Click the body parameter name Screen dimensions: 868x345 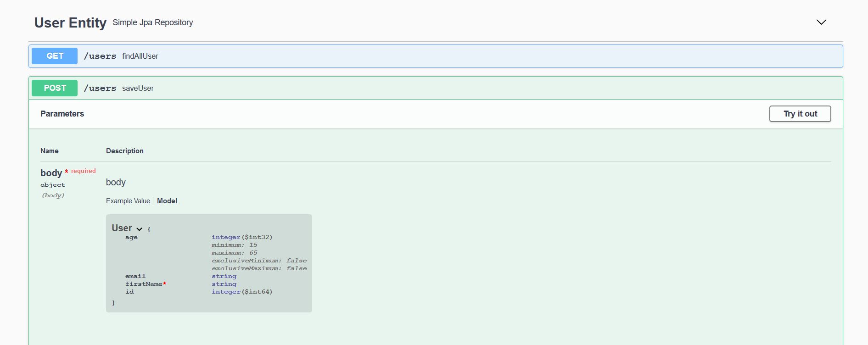pyautogui.click(x=51, y=173)
